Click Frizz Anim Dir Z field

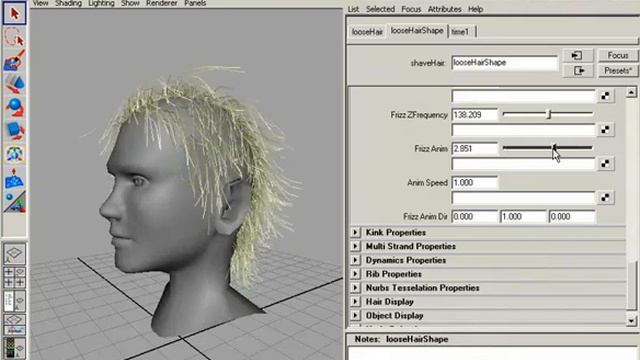572,217
